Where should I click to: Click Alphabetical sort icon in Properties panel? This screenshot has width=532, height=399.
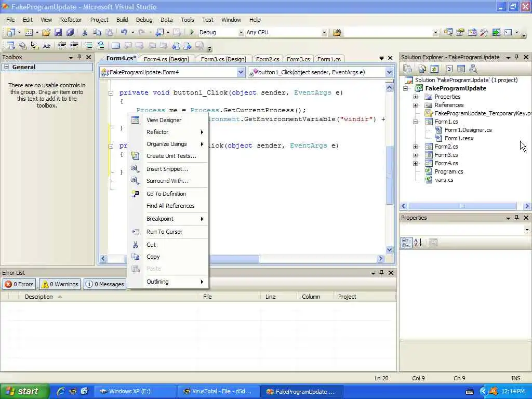[x=418, y=242]
